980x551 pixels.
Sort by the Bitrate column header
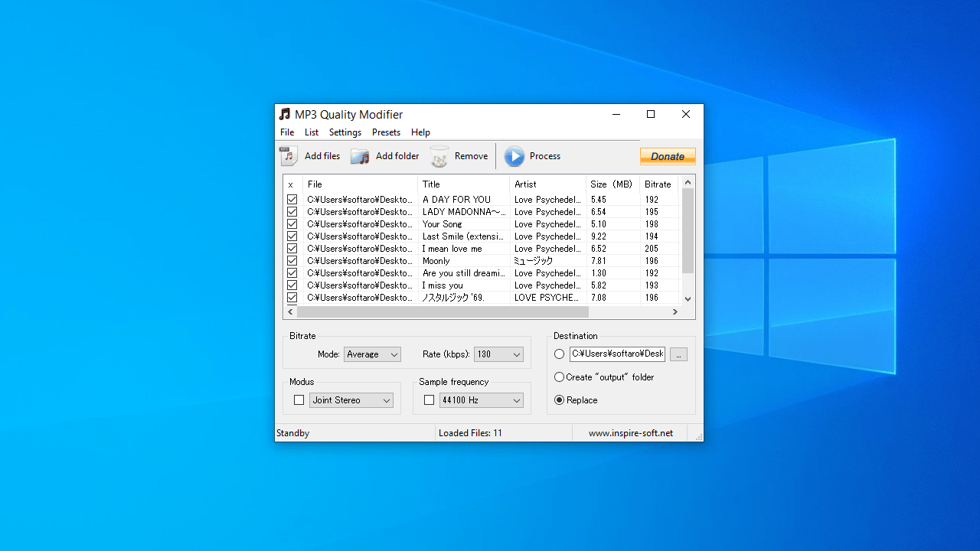659,184
